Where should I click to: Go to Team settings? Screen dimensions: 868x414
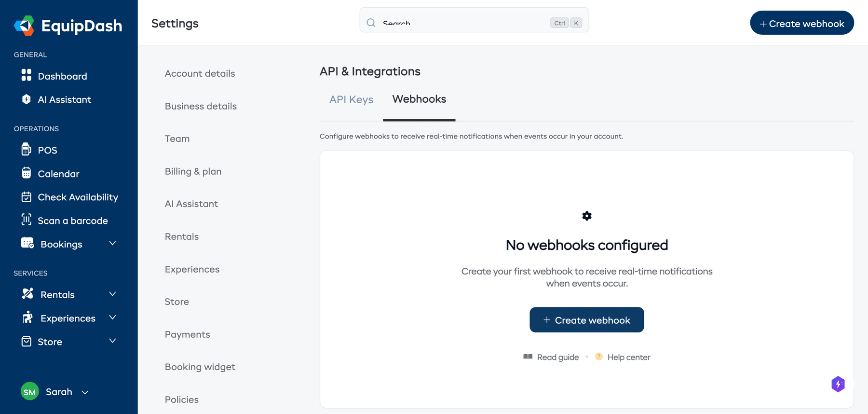[177, 138]
